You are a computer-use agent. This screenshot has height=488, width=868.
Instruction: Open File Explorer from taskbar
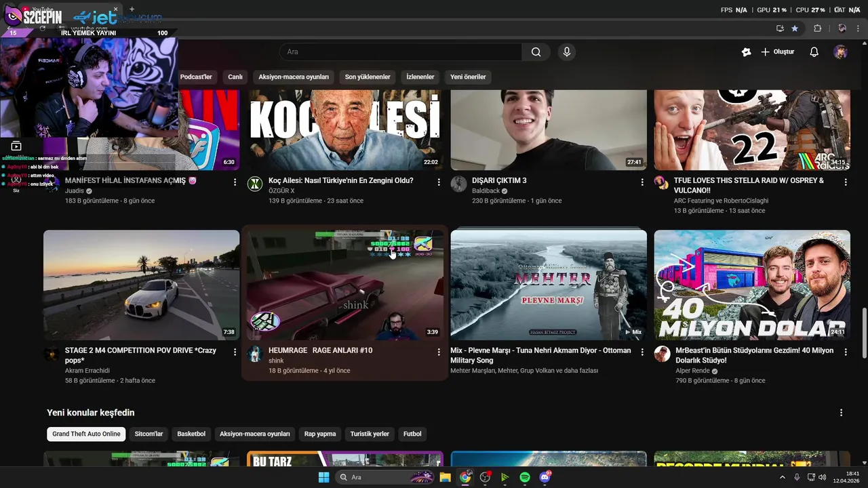pos(445,477)
